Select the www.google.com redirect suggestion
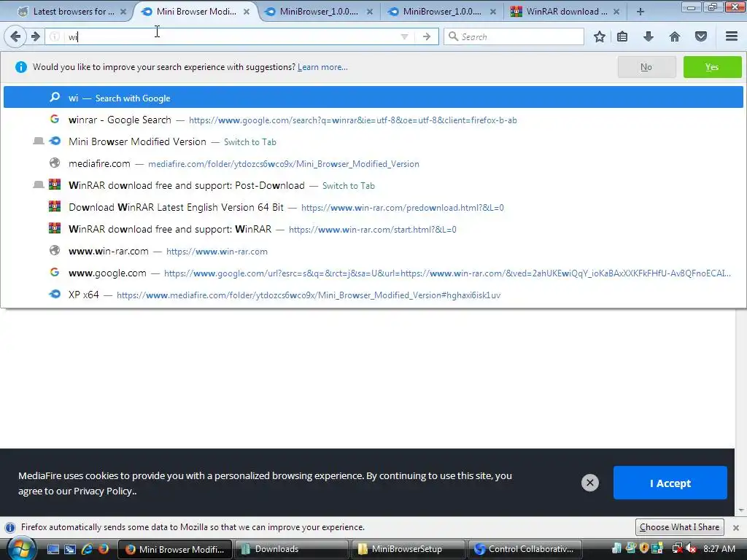The width and height of the screenshot is (747, 560). tap(373, 273)
